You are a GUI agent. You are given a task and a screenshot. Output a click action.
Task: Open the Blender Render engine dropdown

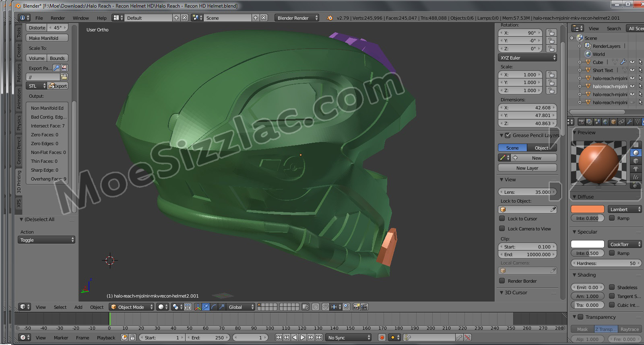pyautogui.click(x=297, y=18)
